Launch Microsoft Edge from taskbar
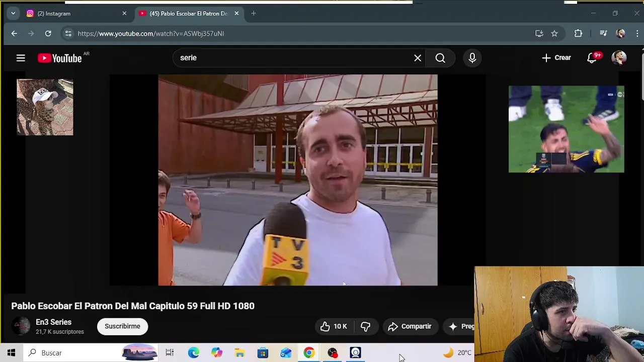Viewport: 644px width, 362px height. pyautogui.click(x=194, y=353)
